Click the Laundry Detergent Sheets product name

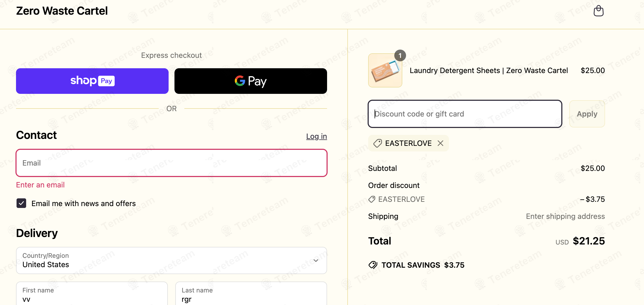[x=488, y=70]
